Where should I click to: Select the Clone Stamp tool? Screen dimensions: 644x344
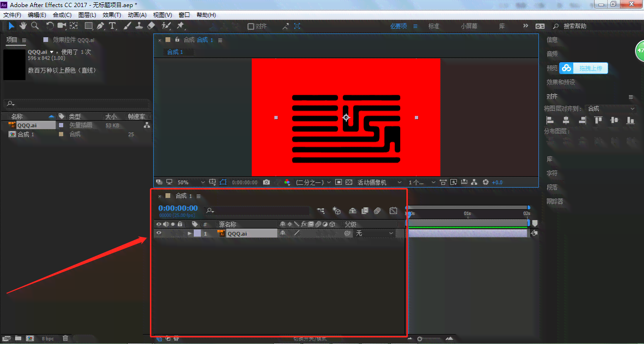coord(139,26)
